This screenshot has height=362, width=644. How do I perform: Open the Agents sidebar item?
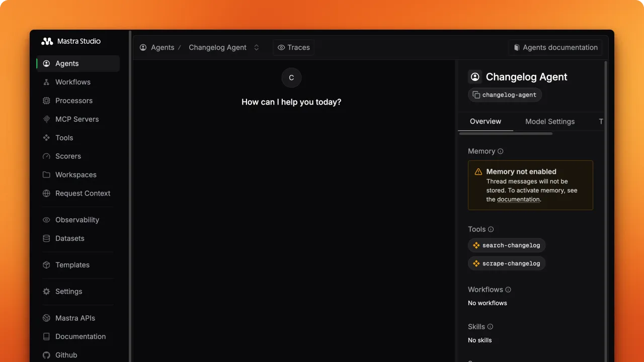[78, 63]
